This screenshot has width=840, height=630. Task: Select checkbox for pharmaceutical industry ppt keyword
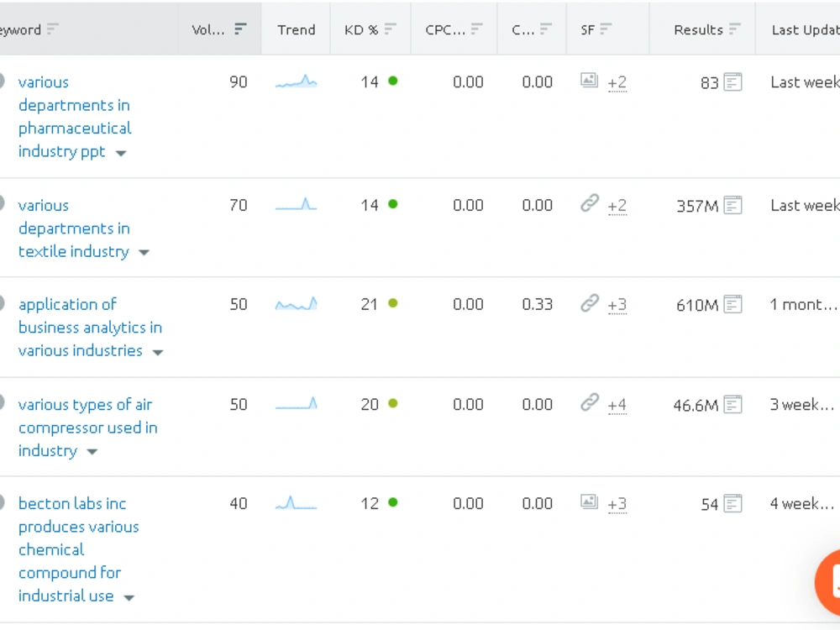1,81
